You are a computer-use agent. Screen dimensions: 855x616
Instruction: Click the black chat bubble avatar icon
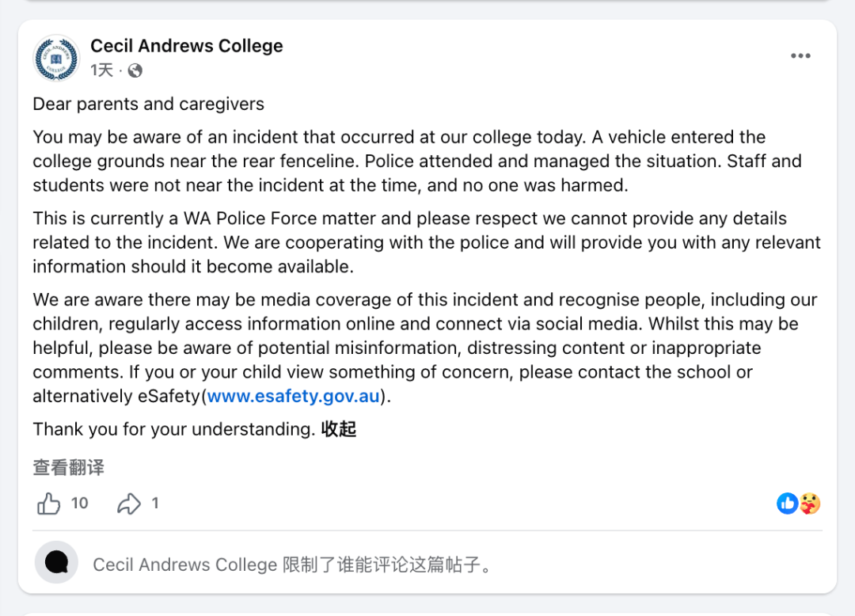[x=57, y=562]
